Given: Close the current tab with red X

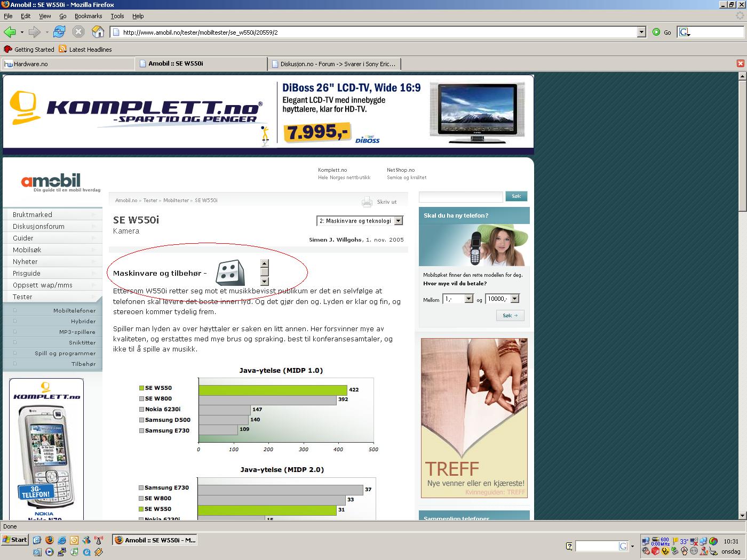Looking at the screenshot, I should pyautogui.click(x=740, y=63).
